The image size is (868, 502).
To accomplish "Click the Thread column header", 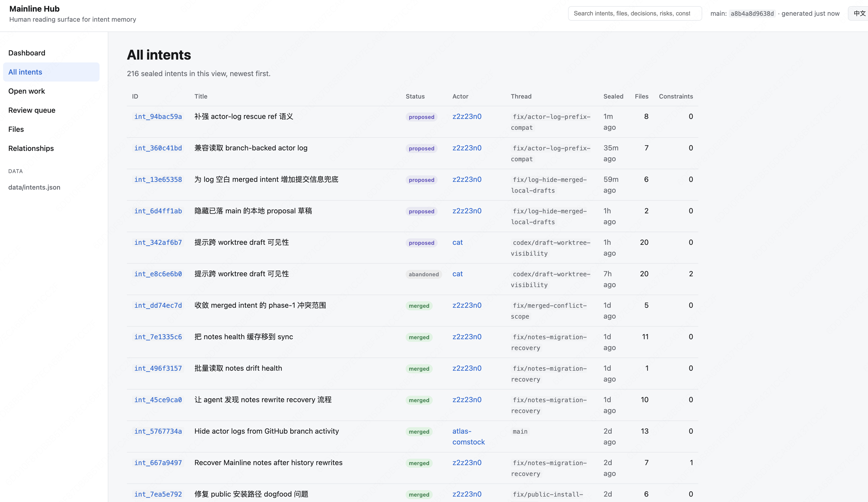I will coord(521,96).
